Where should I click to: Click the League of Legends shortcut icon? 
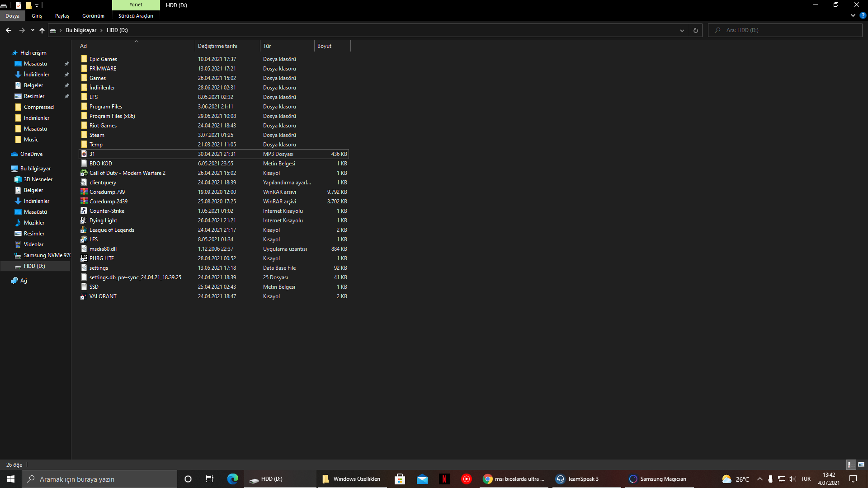coord(84,230)
